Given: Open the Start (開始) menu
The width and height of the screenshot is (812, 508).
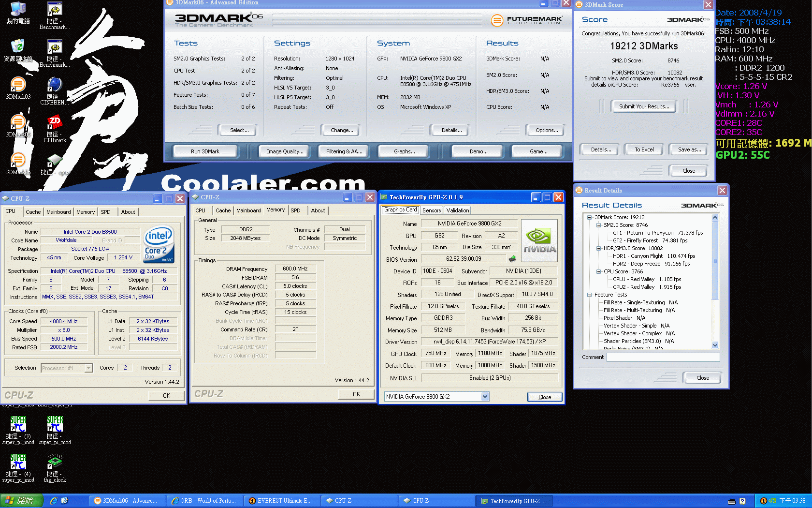Looking at the screenshot, I should click(22, 501).
